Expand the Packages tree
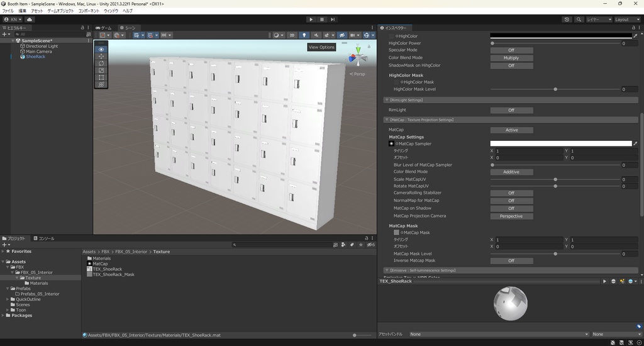644x346 pixels. pos(3,315)
